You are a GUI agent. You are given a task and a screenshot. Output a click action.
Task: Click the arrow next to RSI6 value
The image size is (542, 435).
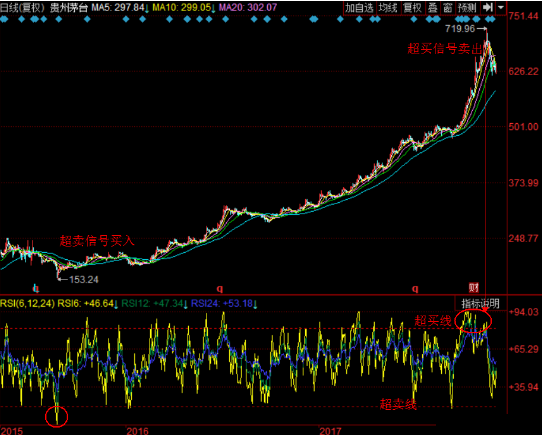(116, 305)
